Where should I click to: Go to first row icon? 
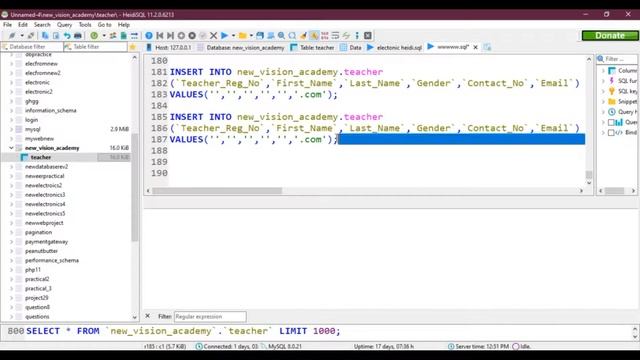tap(160, 36)
